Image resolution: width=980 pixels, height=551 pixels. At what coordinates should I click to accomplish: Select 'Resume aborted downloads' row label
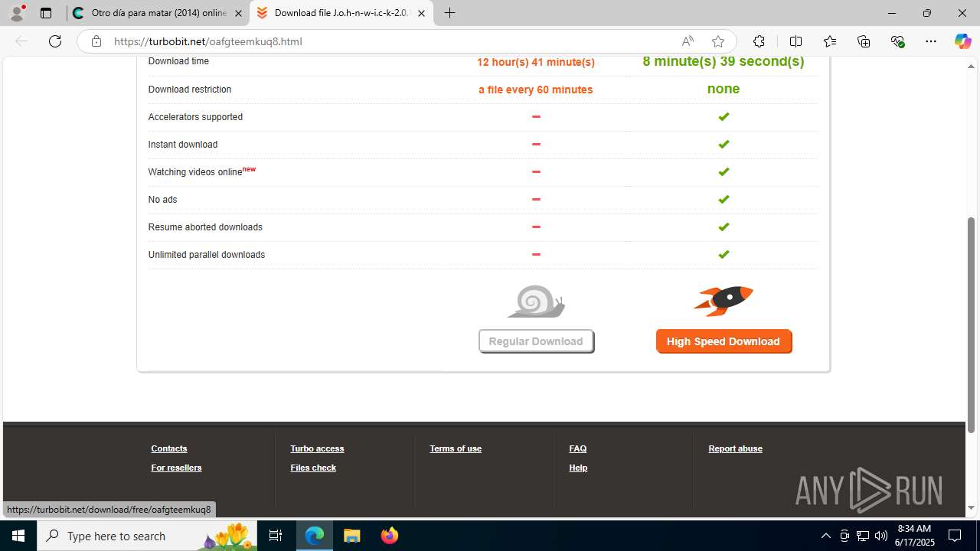tap(205, 227)
